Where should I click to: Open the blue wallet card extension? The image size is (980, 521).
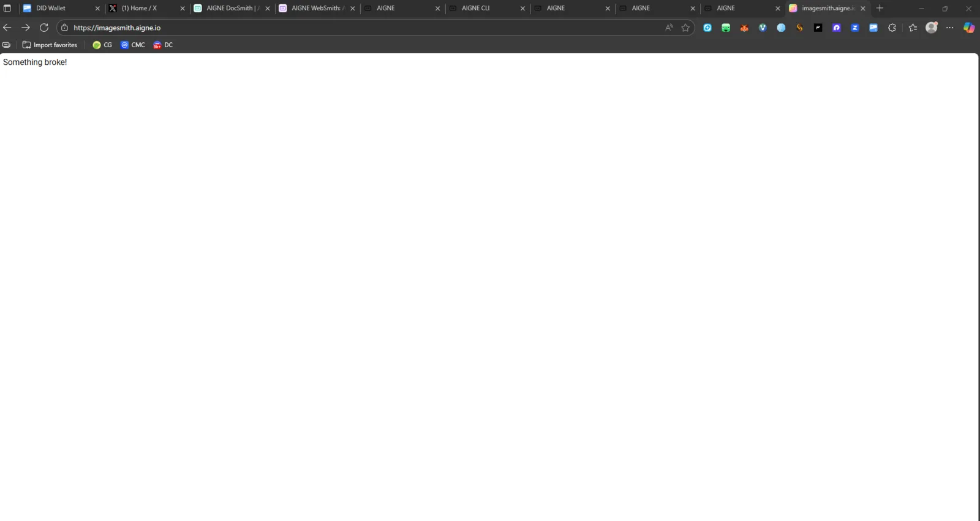(873, 28)
